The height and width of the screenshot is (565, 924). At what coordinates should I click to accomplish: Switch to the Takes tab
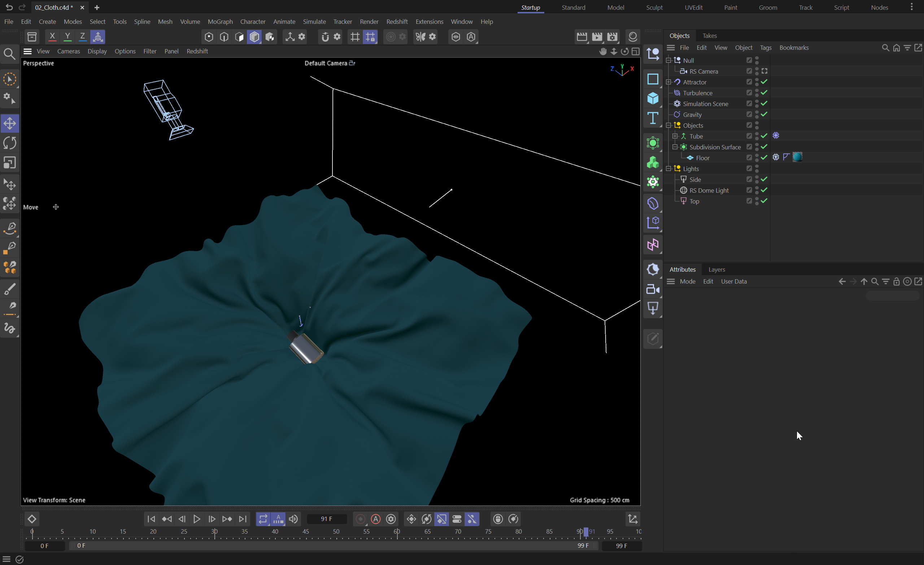tap(709, 36)
